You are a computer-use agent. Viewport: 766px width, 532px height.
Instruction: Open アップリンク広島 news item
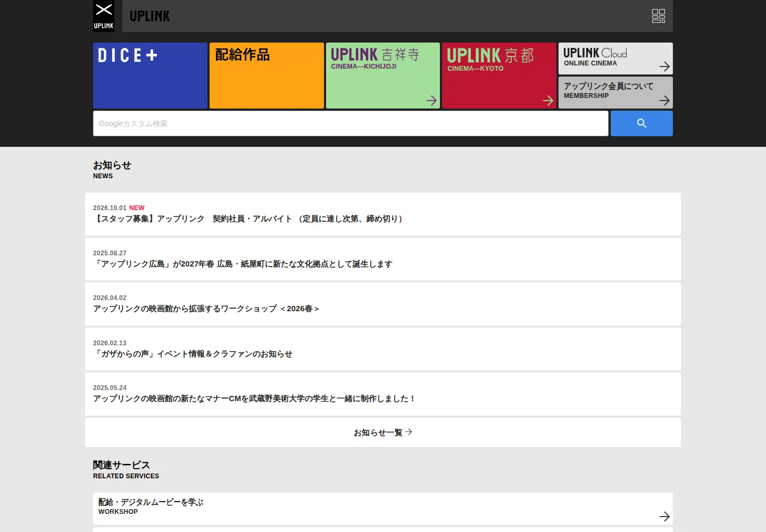383,259
